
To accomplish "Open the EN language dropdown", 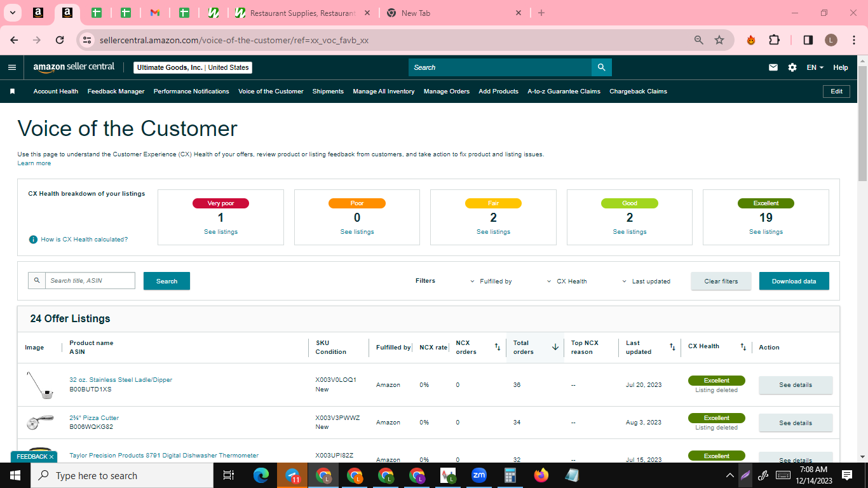I will click(x=815, y=67).
